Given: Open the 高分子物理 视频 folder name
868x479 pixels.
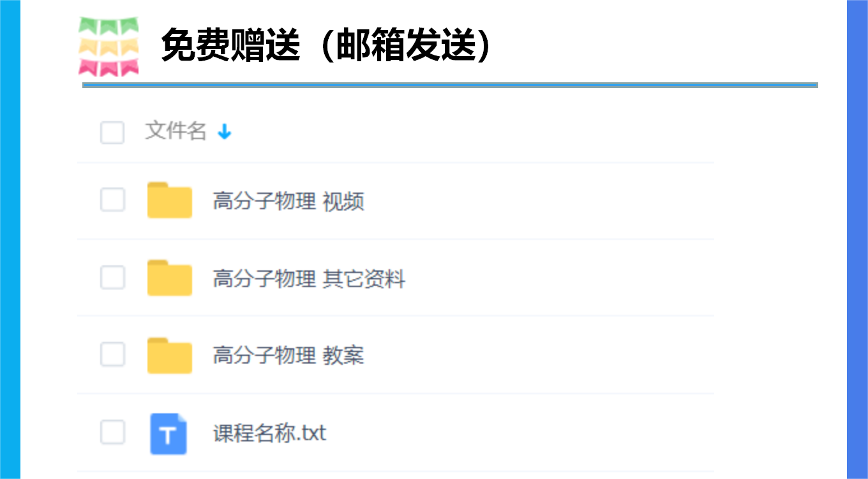Looking at the screenshot, I should tap(288, 202).
